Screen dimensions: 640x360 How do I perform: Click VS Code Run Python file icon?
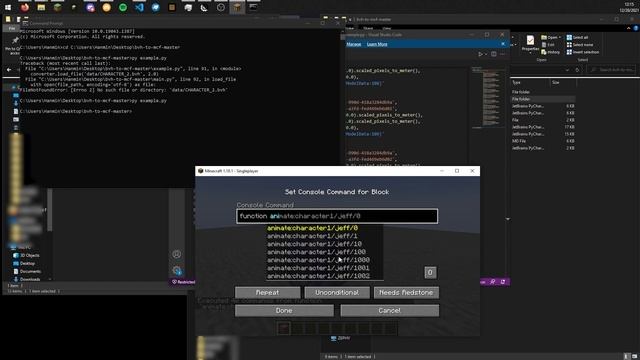pos(480,54)
